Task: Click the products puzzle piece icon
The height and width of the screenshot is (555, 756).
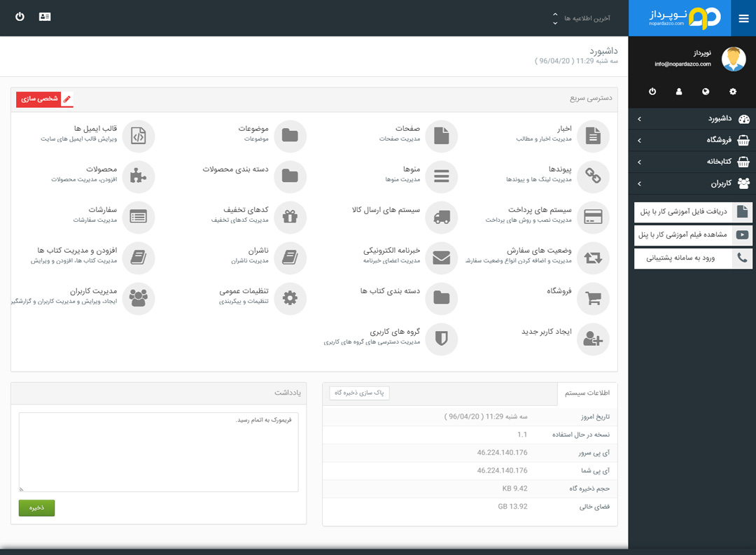Action: [x=139, y=176]
